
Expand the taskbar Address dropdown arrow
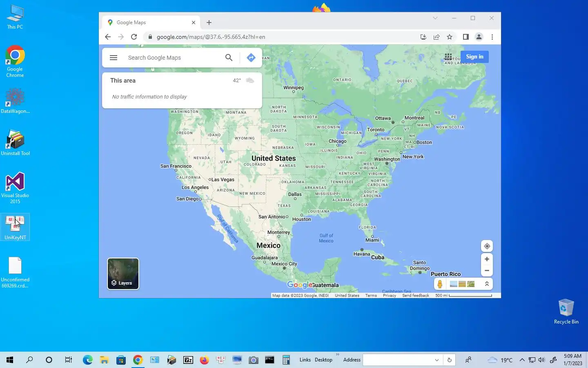click(x=437, y=360)
